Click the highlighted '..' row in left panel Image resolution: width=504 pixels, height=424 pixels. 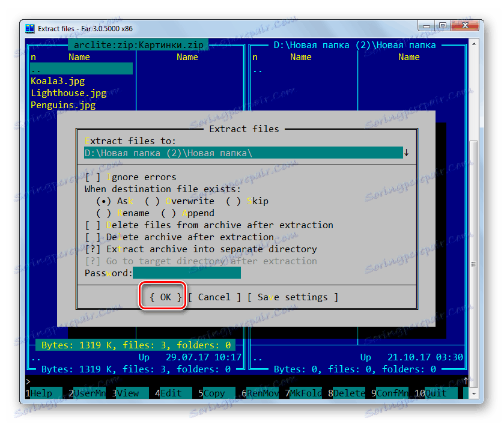(x=81, y=69)
